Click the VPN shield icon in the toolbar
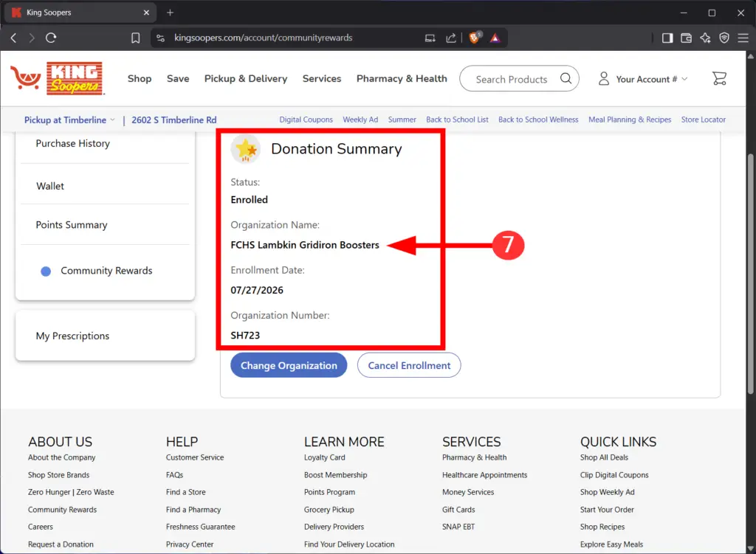The image size is (756, 554). tap(724, 38)
